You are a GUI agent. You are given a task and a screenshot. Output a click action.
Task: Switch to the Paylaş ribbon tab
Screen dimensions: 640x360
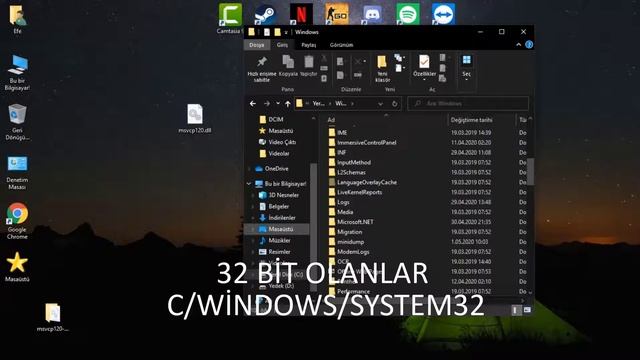pos(309,45)
